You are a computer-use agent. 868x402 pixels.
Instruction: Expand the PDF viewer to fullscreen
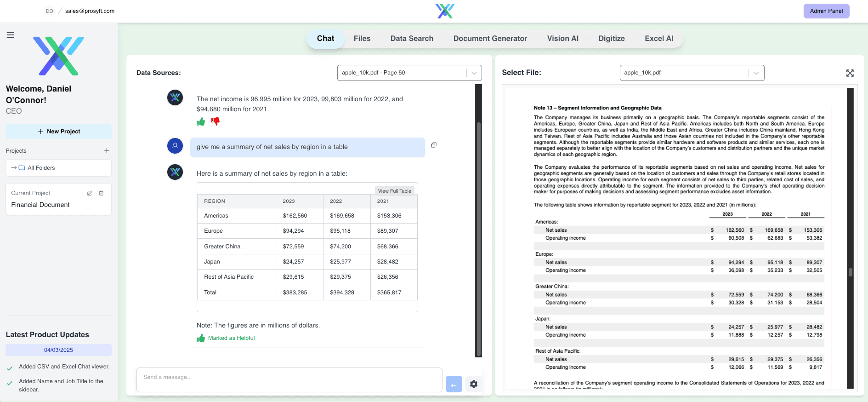pyautogui.click(x=850, y=73)
